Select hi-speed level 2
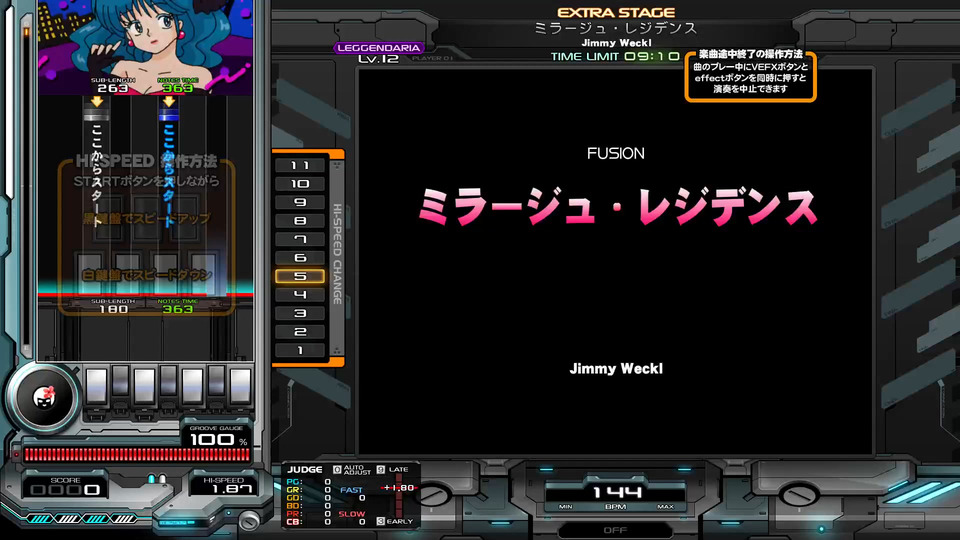This screenshot has width=960, height=540. (300, 332)
